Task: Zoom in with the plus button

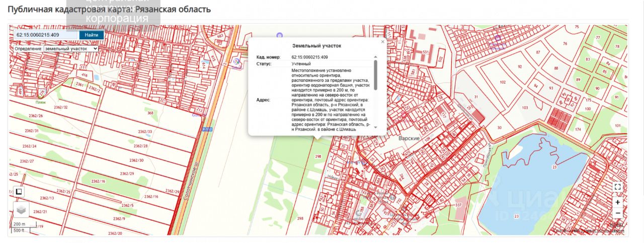Action: [618, 202]
